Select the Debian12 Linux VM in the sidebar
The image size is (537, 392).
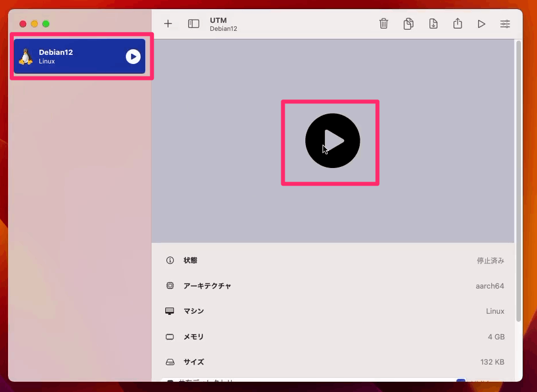click(x=79, y=56)
